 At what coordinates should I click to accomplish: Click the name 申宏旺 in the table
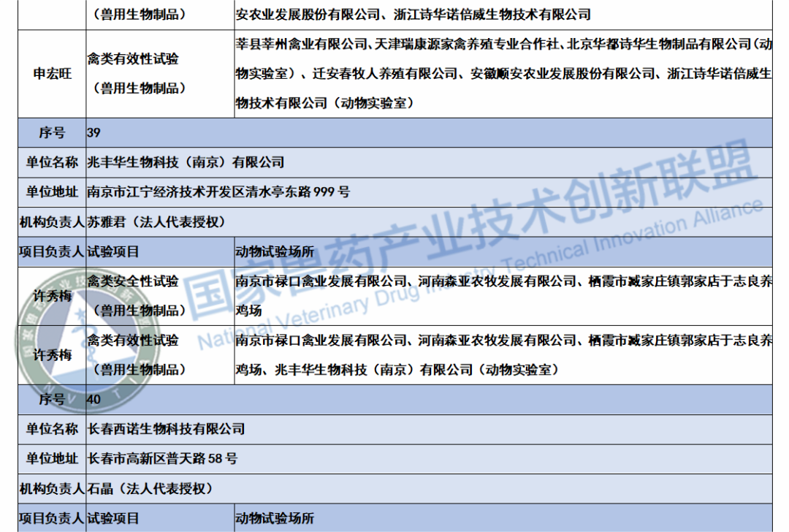pos(53,74)
